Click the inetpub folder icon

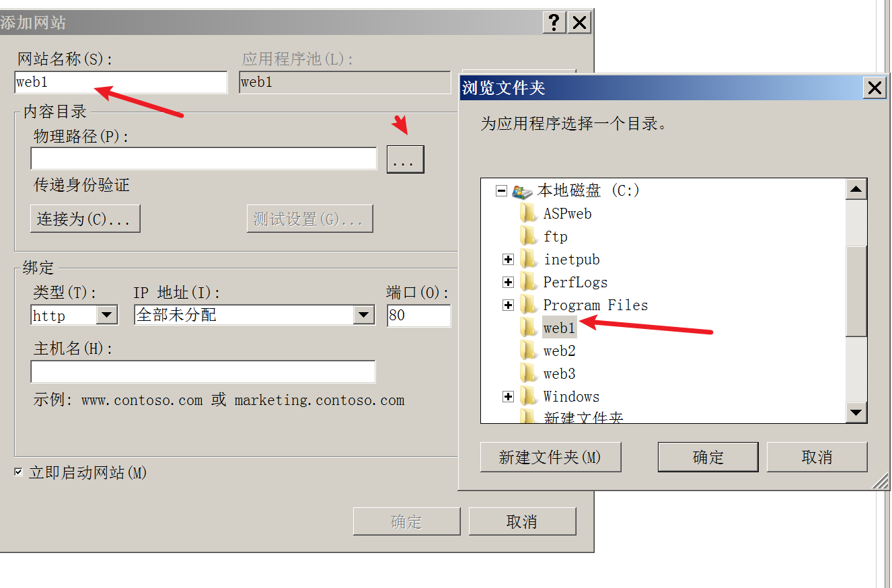(x=528, y=259)
